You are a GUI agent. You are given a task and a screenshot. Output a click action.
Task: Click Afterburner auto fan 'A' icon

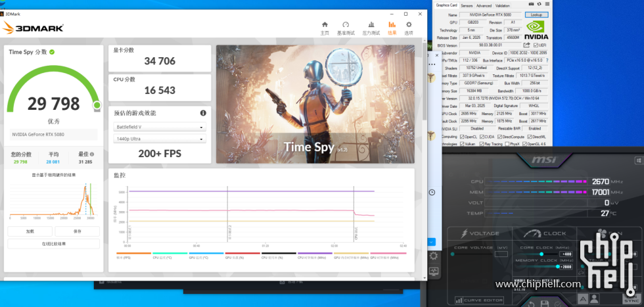pyautogui.click(x=583, y=298)
